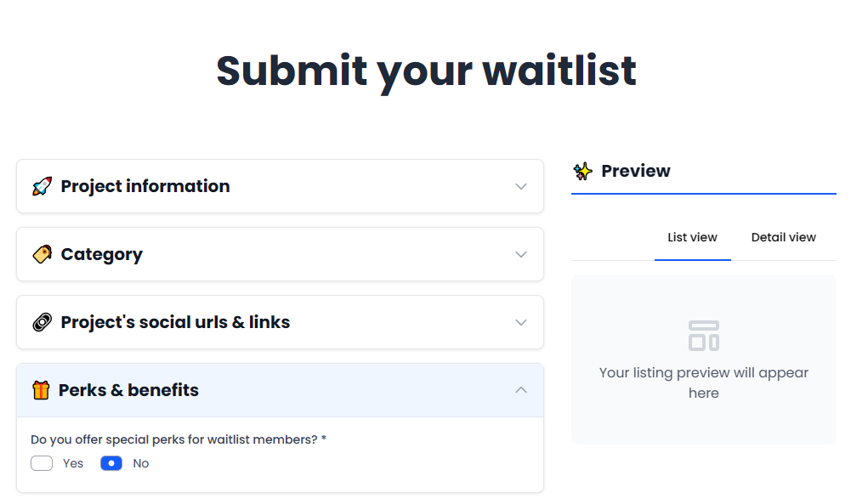Image resolution: width=851 pixels, height=504 pixels.
Task: Click the Perks & benefits header title
Action: (x=128, y=390)
